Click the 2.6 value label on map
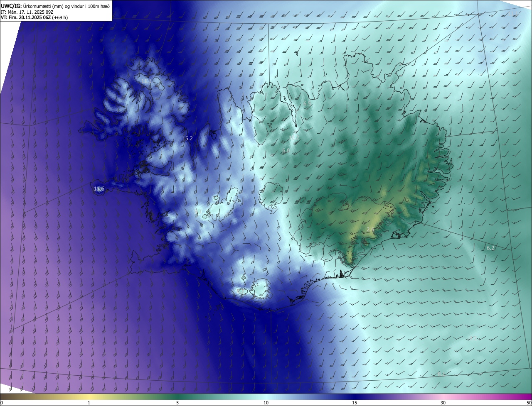 point(371,230)
